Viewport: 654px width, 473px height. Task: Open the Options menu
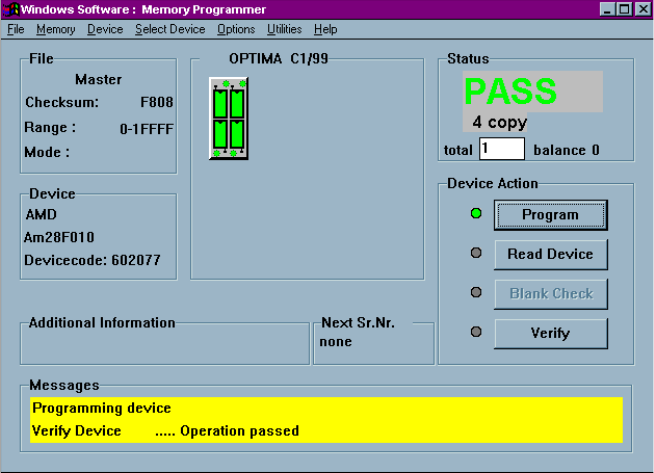pos(236,29)
